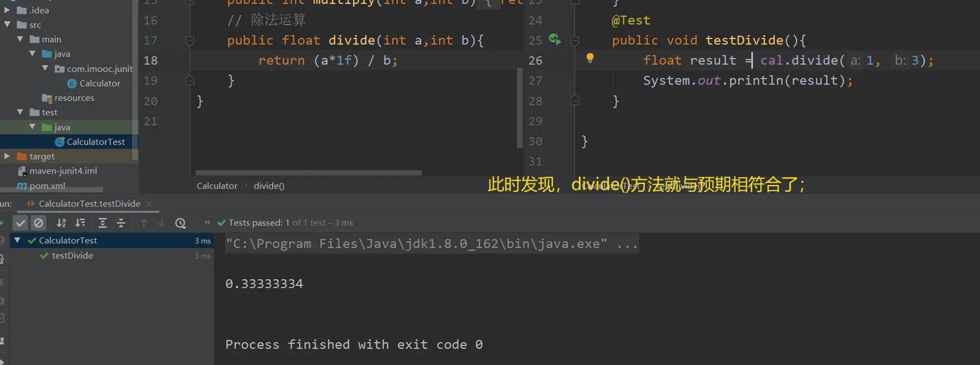Click line number 18 in left gutter

[x=151, y=60]
